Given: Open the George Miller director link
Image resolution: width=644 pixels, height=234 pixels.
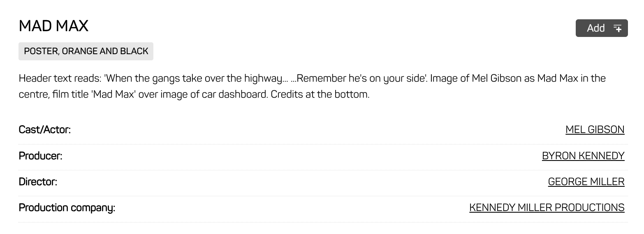Looking at the screenshot, I should point(586,182).
